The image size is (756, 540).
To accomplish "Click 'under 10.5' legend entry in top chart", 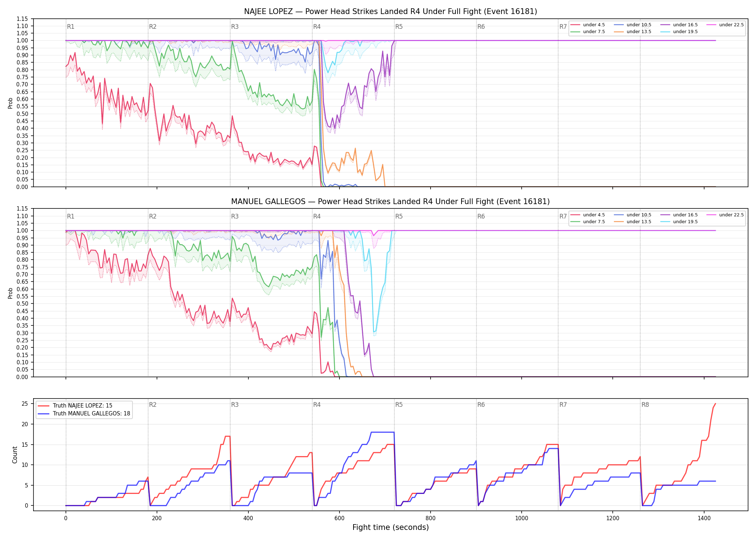I will 633,25.
